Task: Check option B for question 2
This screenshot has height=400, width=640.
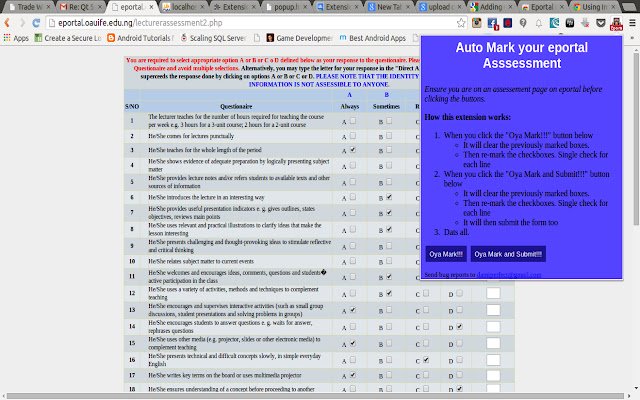Action: pos(389,136)
